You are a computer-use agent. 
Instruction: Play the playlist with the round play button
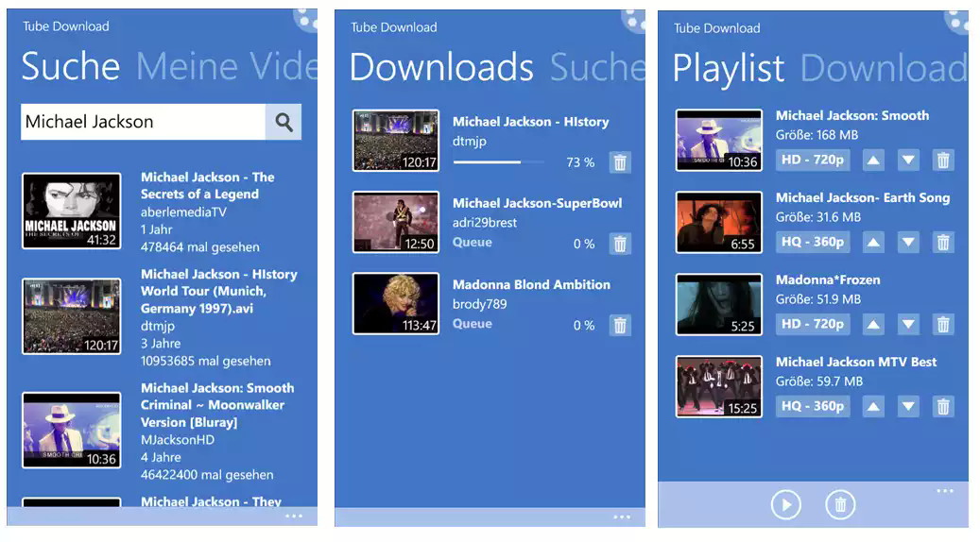coord(785,504)
